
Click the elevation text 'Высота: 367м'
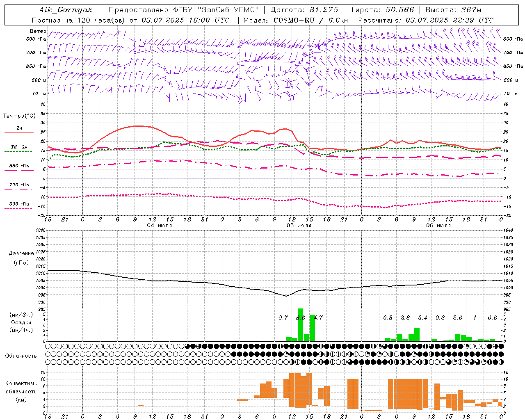click(453, 10)
